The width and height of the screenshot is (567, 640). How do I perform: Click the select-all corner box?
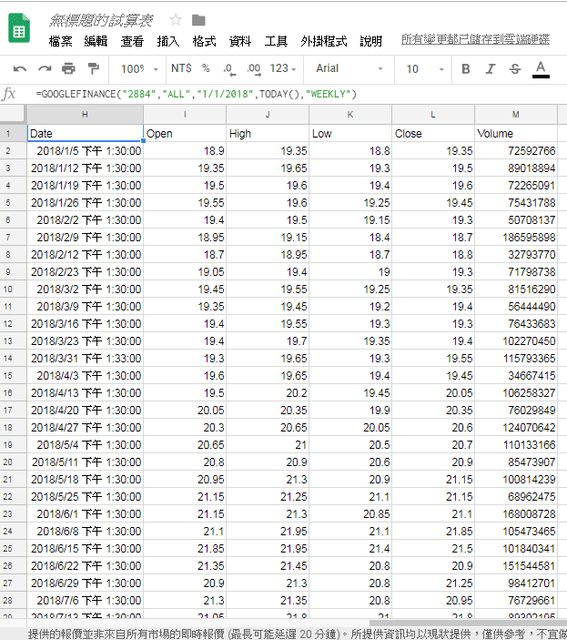click(13, 114)
